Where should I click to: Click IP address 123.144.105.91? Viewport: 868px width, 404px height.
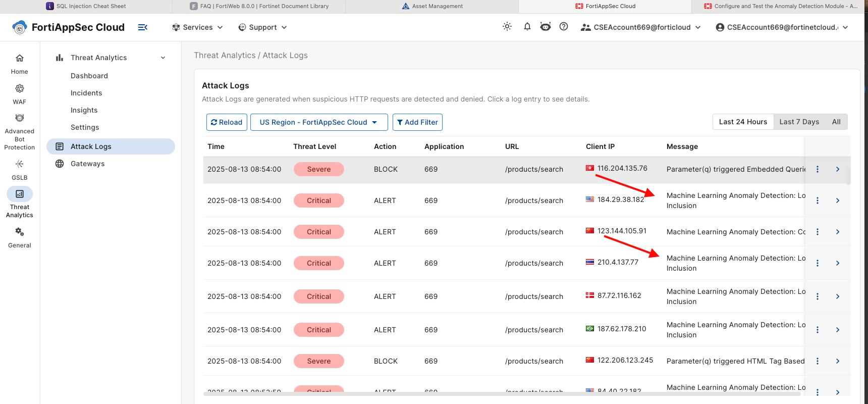click(622, 231)
